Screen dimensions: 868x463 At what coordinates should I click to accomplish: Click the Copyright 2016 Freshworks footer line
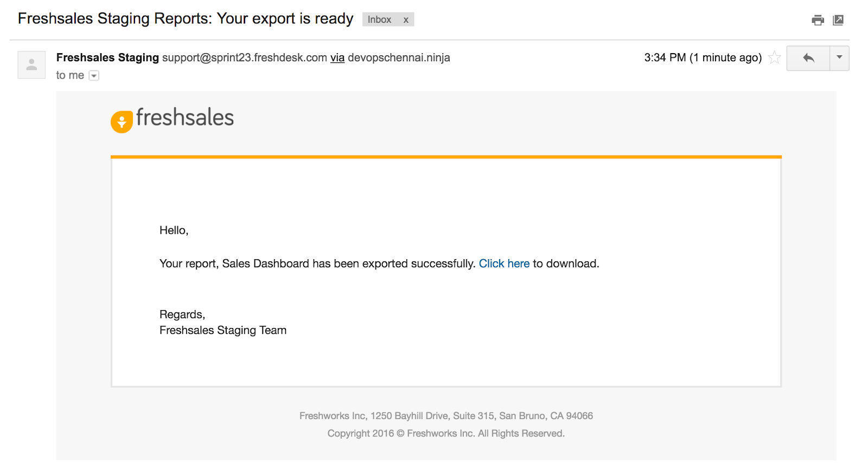(446, 434)
